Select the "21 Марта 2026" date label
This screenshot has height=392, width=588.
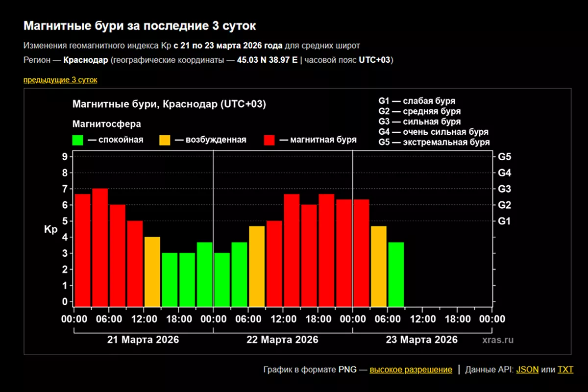click(143, 340)
